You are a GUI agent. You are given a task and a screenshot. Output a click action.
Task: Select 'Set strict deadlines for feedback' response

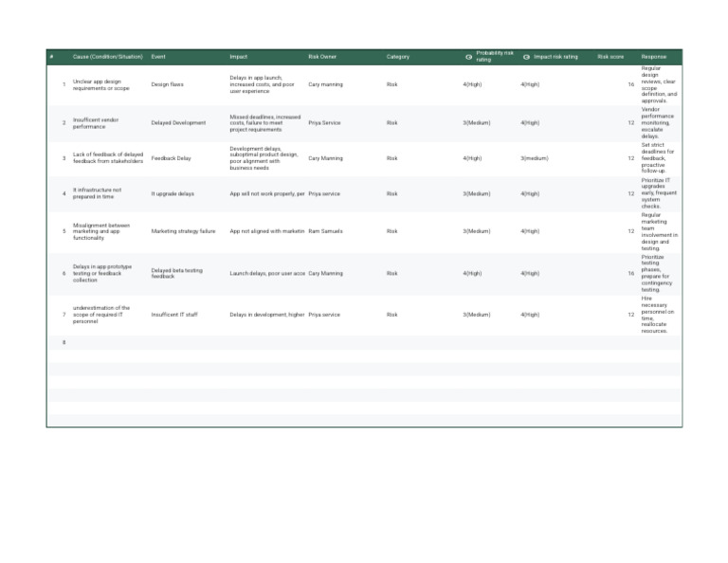pos(658,157)
